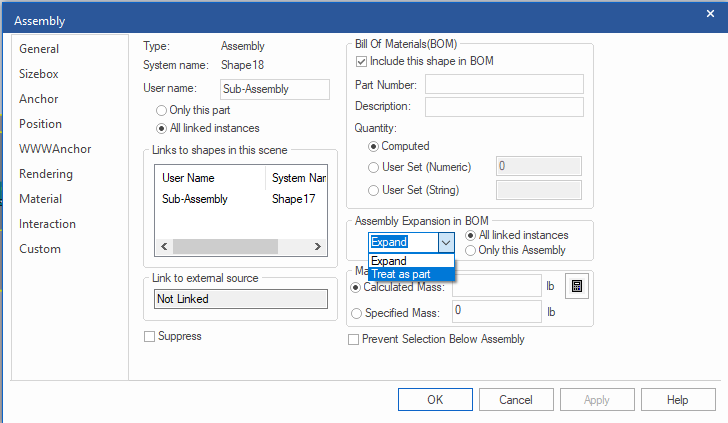Open the Material page
Screen dimensions: 728x423
[x=40, y=199]
